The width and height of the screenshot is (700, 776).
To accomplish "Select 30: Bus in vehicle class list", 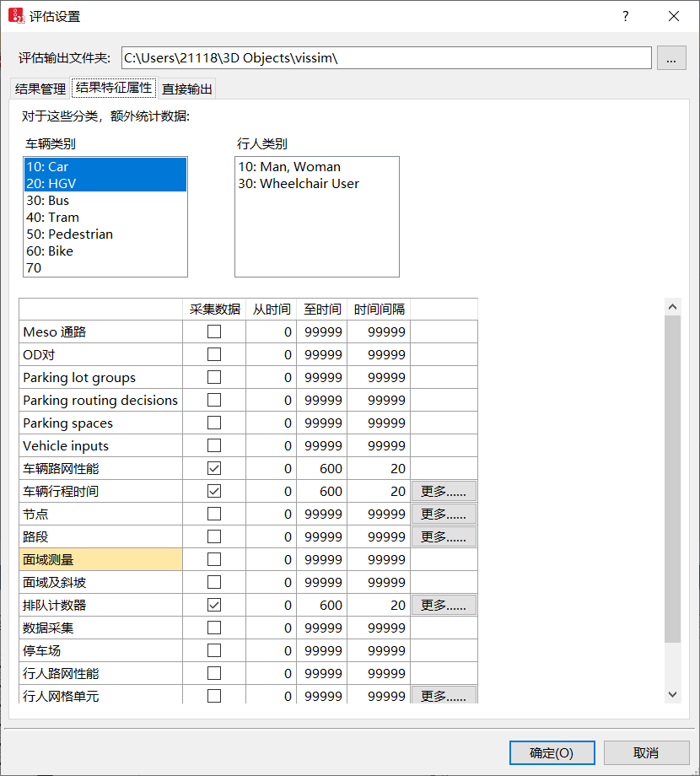I will coord(48,201).
